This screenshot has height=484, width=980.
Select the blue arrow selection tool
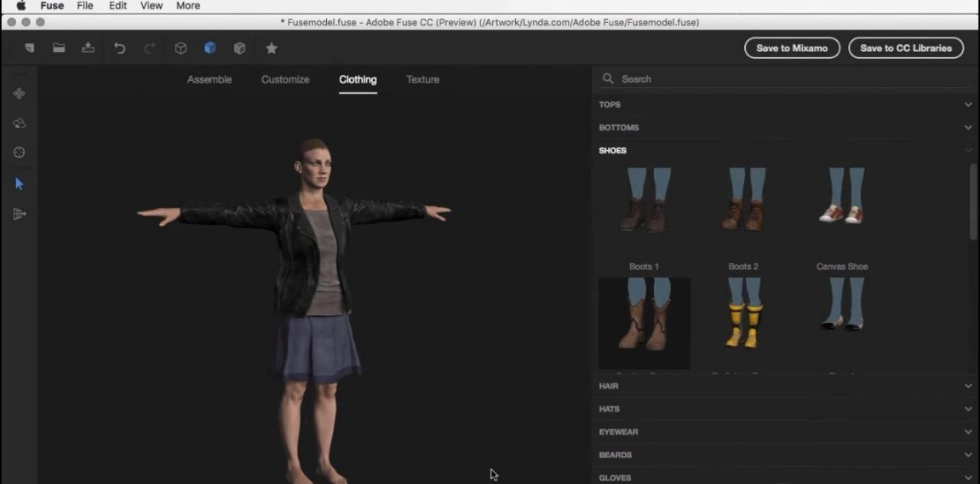tap(19, 183)
